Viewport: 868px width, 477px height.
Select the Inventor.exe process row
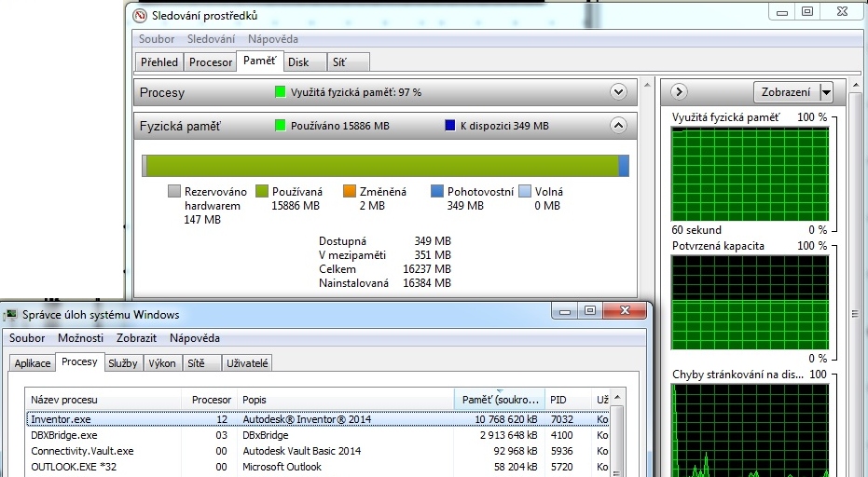coord(318,419)
